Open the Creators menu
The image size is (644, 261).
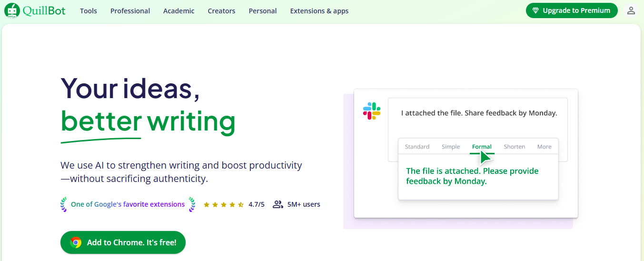pos(221,11)
